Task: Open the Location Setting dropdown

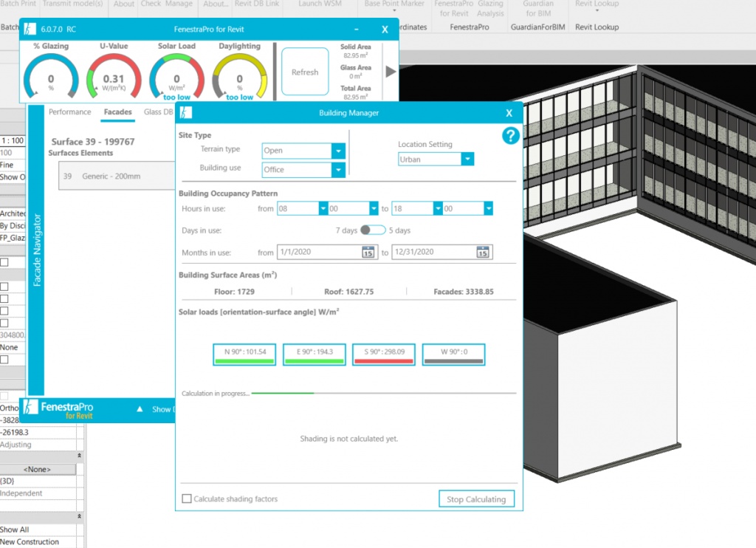Action: pyautogui.click(x=467, y=160)
